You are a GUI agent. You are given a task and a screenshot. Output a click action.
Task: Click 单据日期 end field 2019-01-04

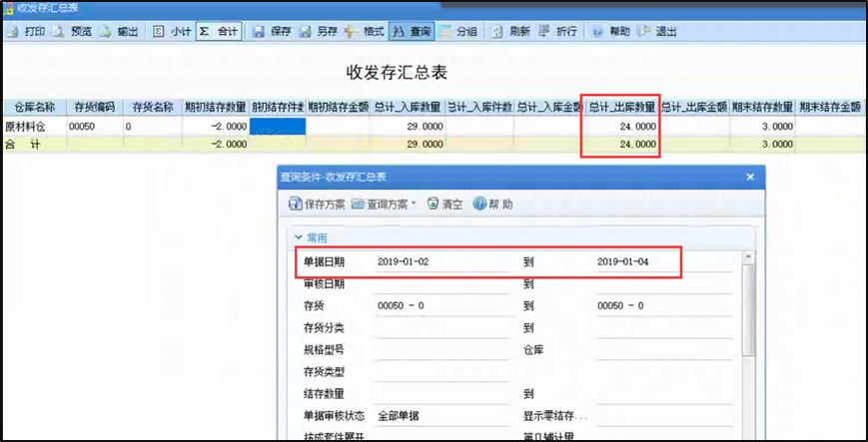(x=664, y=262)
